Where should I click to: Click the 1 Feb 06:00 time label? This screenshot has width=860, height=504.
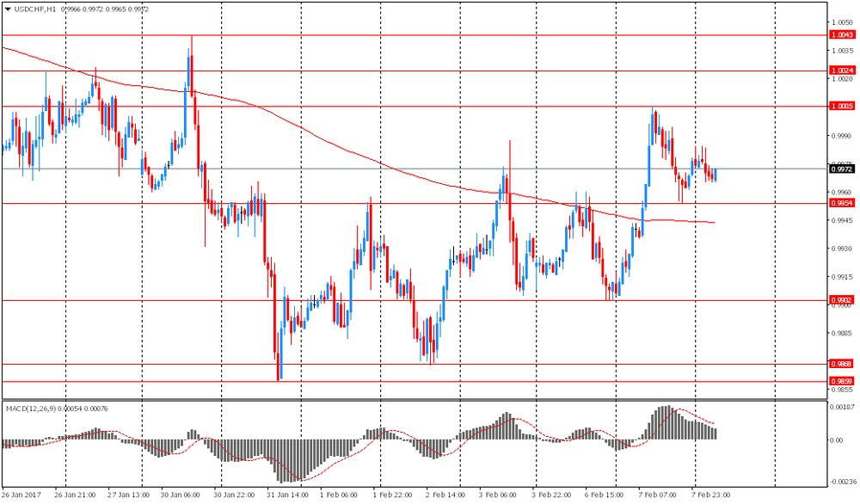(x=338, y=495)
